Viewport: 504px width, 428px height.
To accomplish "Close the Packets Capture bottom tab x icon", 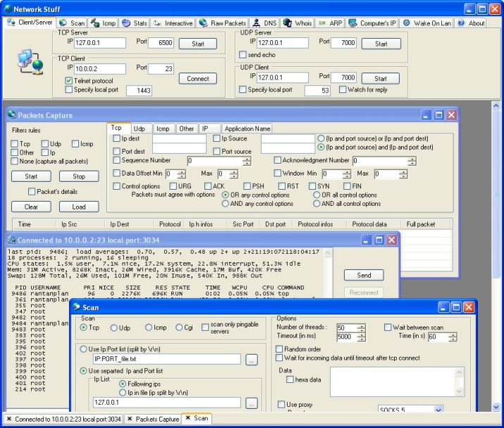I will coord(130,419).
